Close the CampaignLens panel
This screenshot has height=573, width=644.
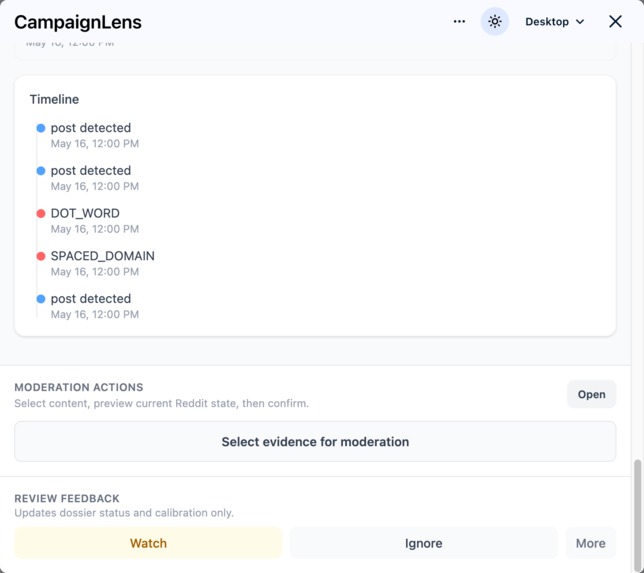[615, 21]
